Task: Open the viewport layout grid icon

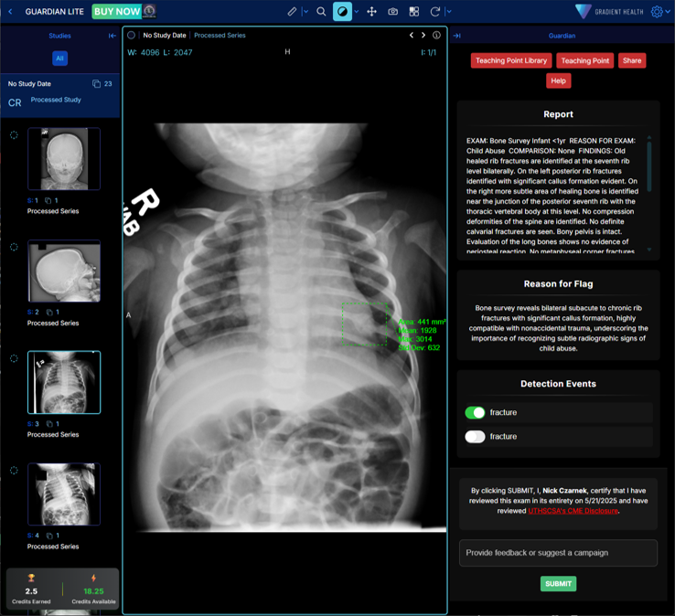Action: coord(413,12)
